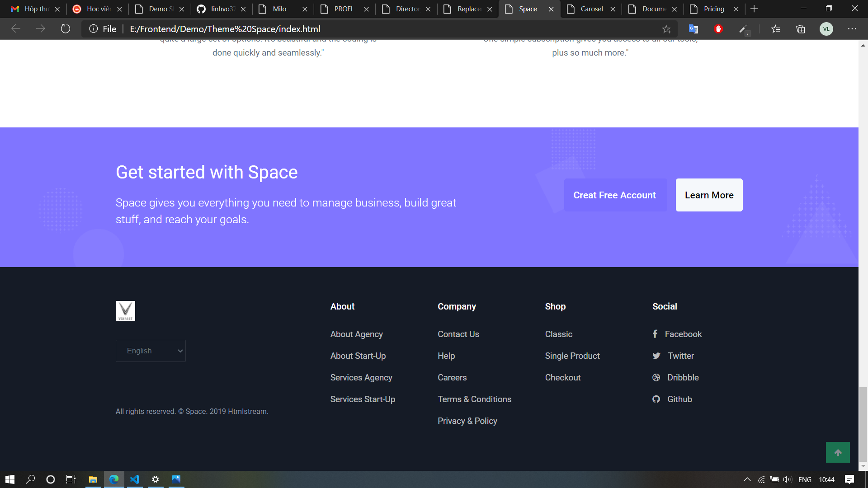Open Google Translate icon in address bar
The width and height of the screenshot is (868, 488).
click(693, 28)
